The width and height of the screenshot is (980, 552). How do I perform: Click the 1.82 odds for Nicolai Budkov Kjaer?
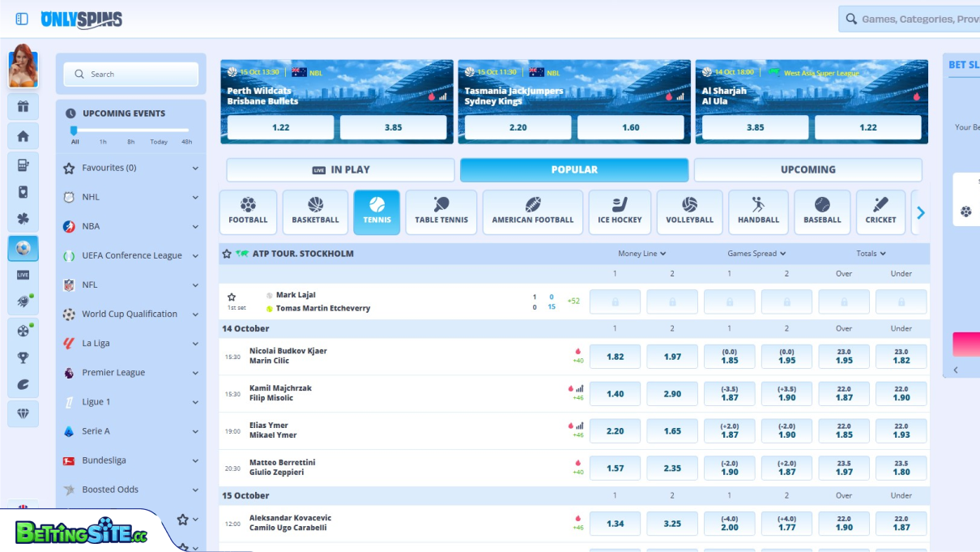(x=615, y=356)
